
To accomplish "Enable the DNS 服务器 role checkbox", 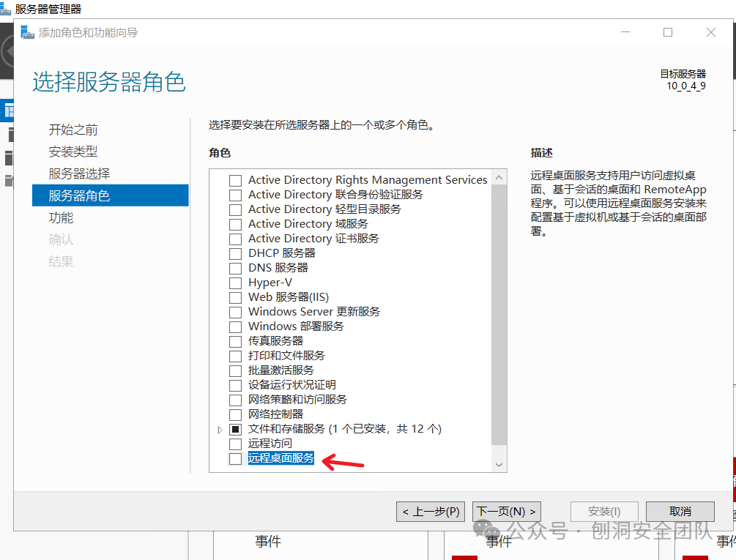I will click(x=235, y=268).
